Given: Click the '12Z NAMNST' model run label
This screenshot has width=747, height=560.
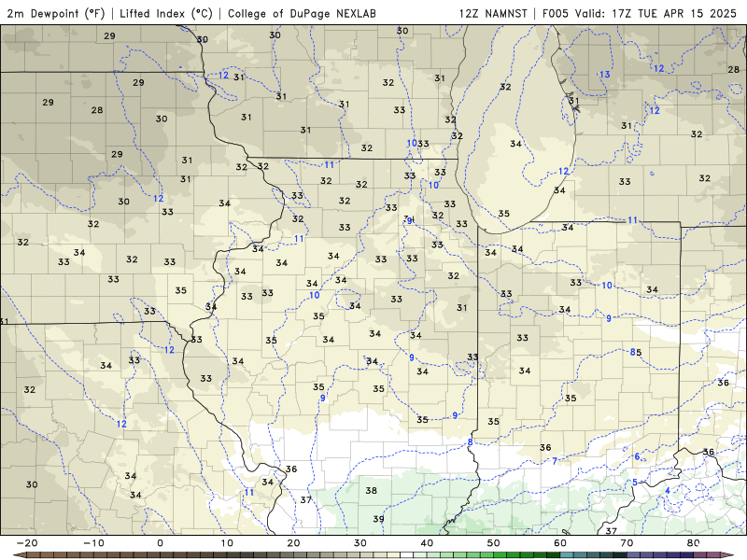Looking at the screenshot, I should click(x=493, y=13).
